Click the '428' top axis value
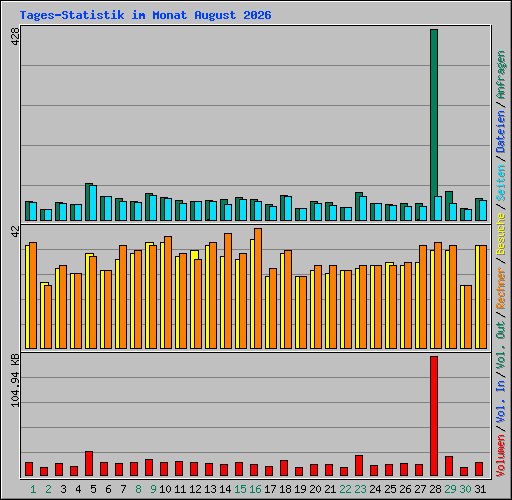The height and width of the screenshot is (500, 512). (x=15, y=36)
